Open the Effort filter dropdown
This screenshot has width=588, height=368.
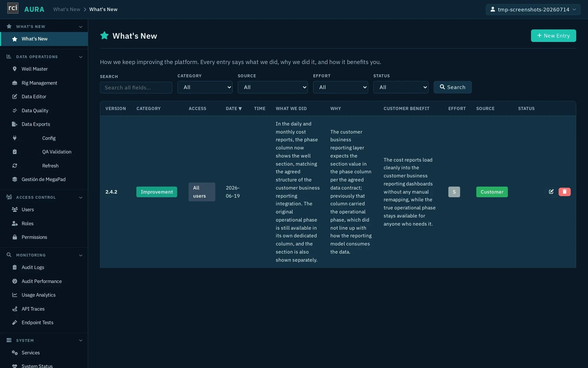click(340, 87)
